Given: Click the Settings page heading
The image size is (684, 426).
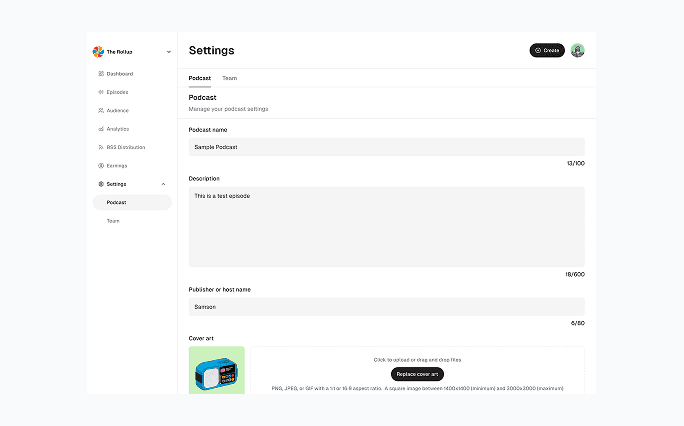Looking at the screenshot, I should tap(212, 50).
